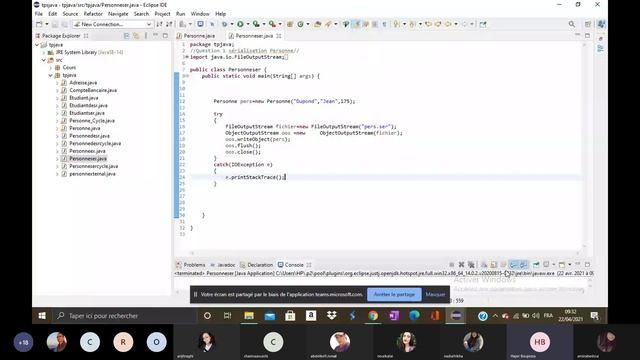640x360 pixels.
Task: Click the Chrome icon in Windows taskbar
Action: tap(373, 316)
